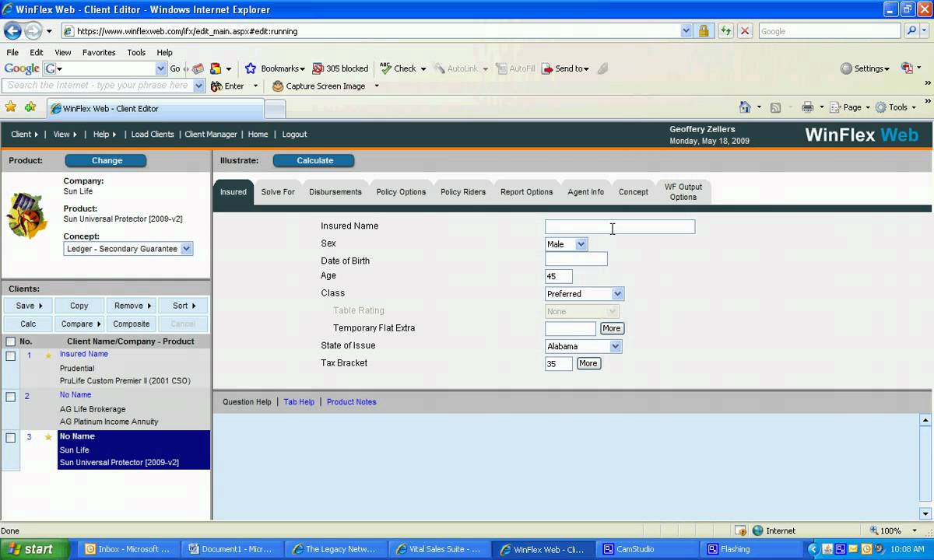Click the security lock icon in address bar
This screenshot has height=560, width=934.
[x=704, y=31]
